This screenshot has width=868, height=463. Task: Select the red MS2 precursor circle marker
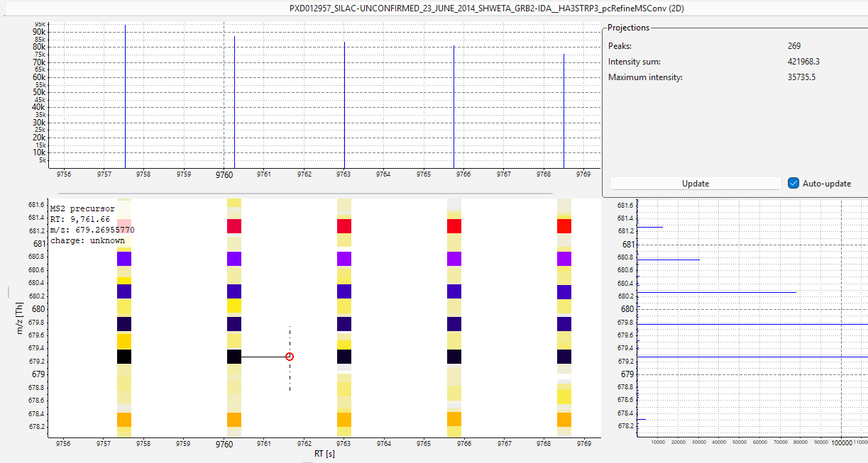click(290, 357)
